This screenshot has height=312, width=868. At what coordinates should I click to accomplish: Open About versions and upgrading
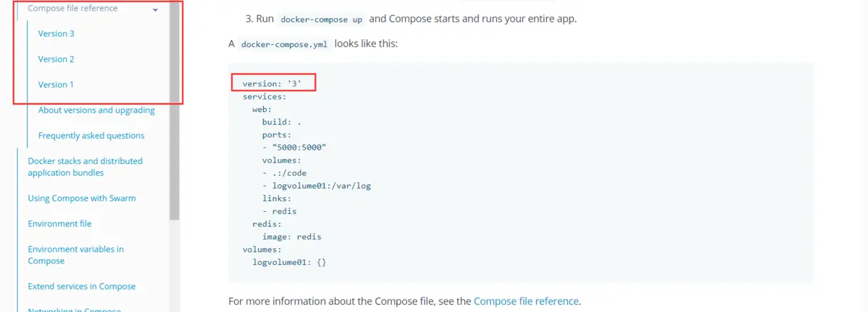[x=97, y=110]
